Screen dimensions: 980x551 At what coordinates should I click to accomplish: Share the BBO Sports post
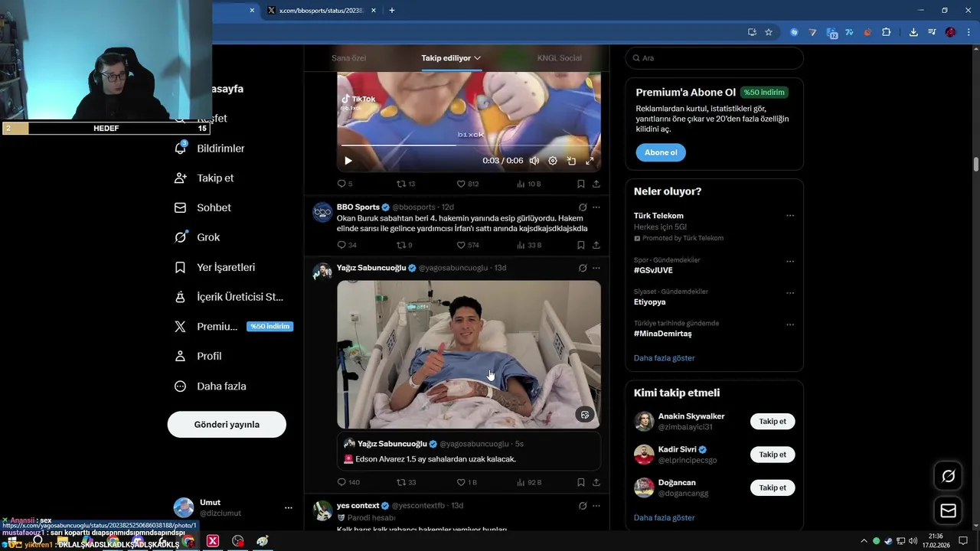coord(596,245)
